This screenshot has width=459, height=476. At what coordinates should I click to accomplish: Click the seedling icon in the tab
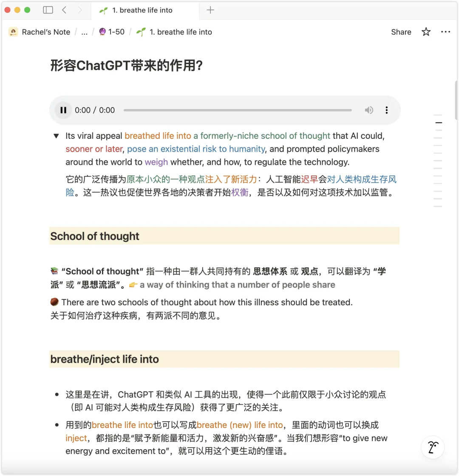tap(103, 11)
